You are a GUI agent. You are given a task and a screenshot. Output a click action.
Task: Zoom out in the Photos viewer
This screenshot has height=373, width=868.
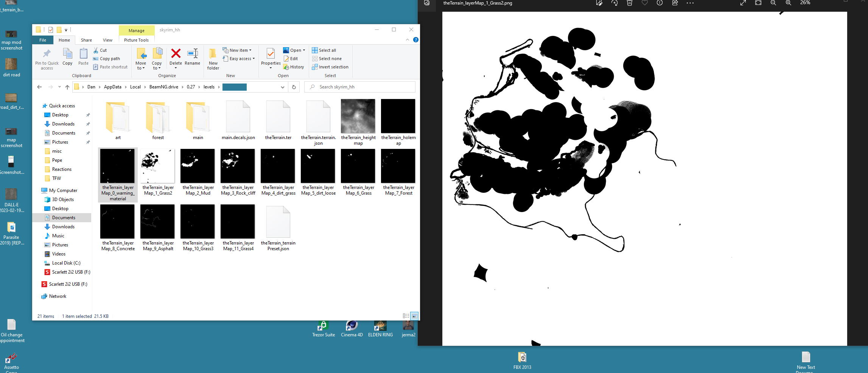pyautogui.click(x=773, y=3)
